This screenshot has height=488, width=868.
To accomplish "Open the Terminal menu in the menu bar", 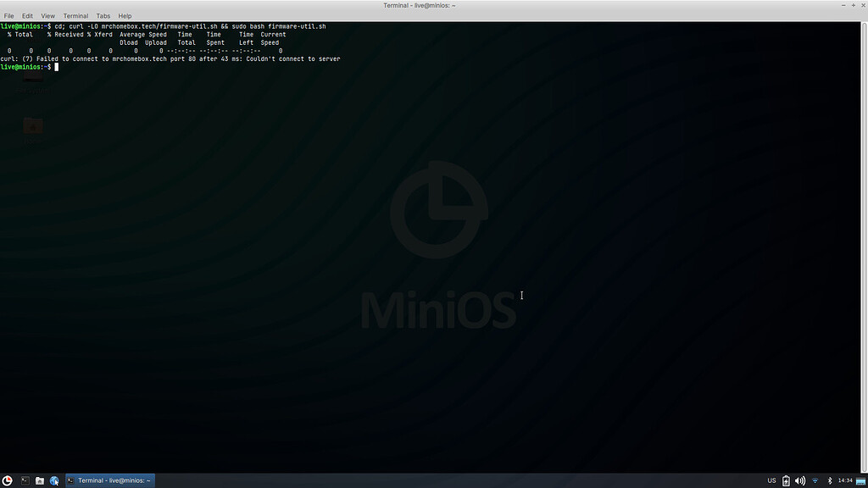I will [75, 15].
